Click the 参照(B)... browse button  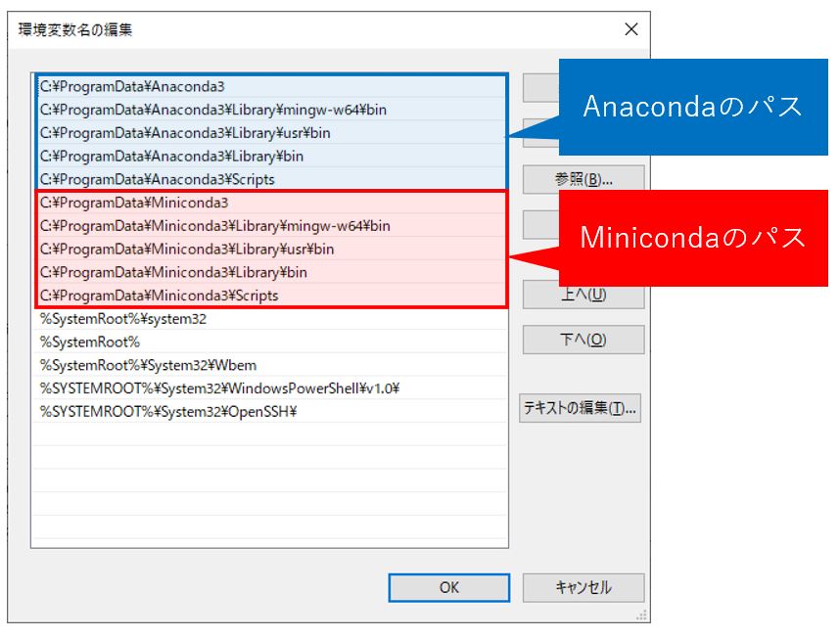click(x=583, y=179)
